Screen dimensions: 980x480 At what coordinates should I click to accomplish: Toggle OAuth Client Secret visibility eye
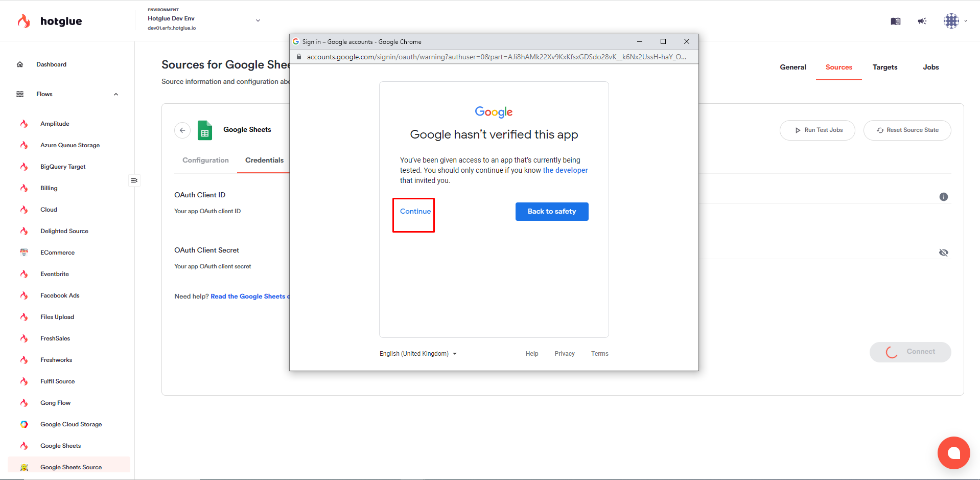(944, 253)
